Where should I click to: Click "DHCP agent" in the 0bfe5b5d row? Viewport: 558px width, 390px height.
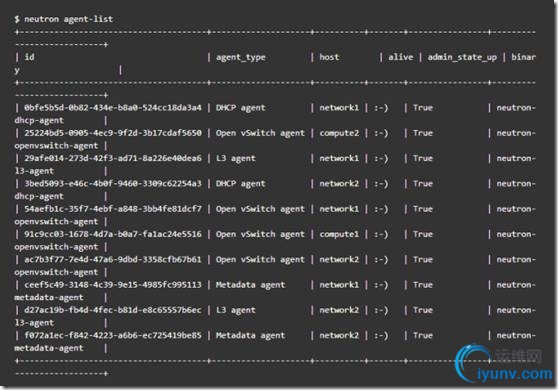tap(241, 108)
